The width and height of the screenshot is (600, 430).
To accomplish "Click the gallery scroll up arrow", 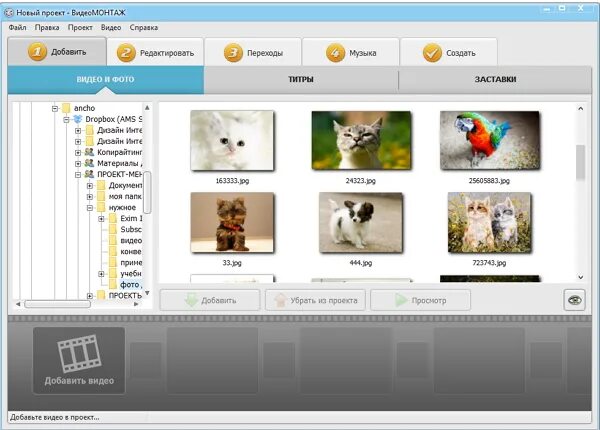I will click(x=580, y=109).
